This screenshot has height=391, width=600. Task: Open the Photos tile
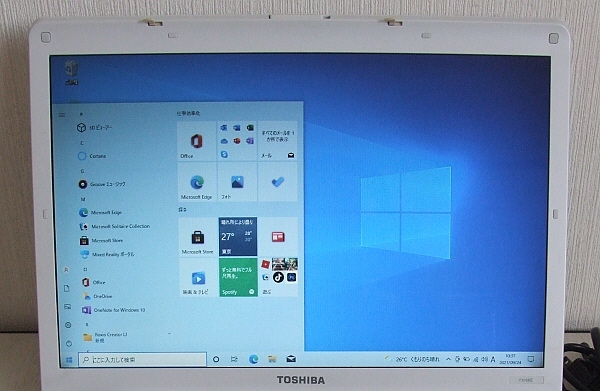coord(237,182)
